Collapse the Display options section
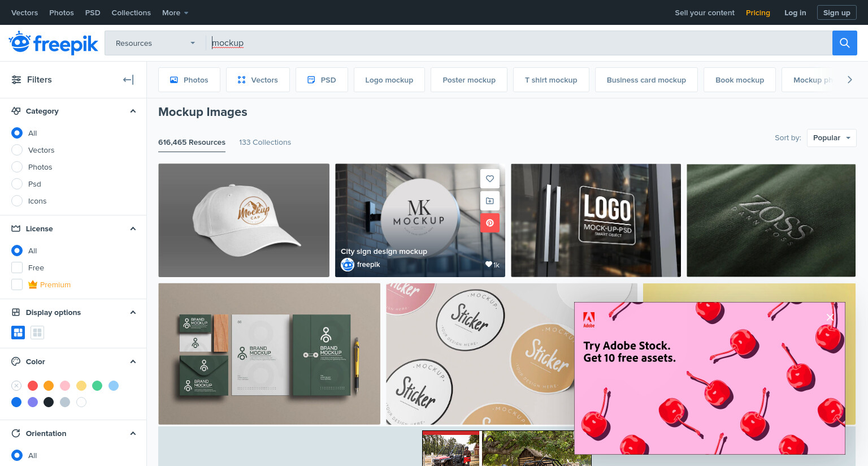The width and height of the screenshot is (868, 466). click(x=133, y=312)
